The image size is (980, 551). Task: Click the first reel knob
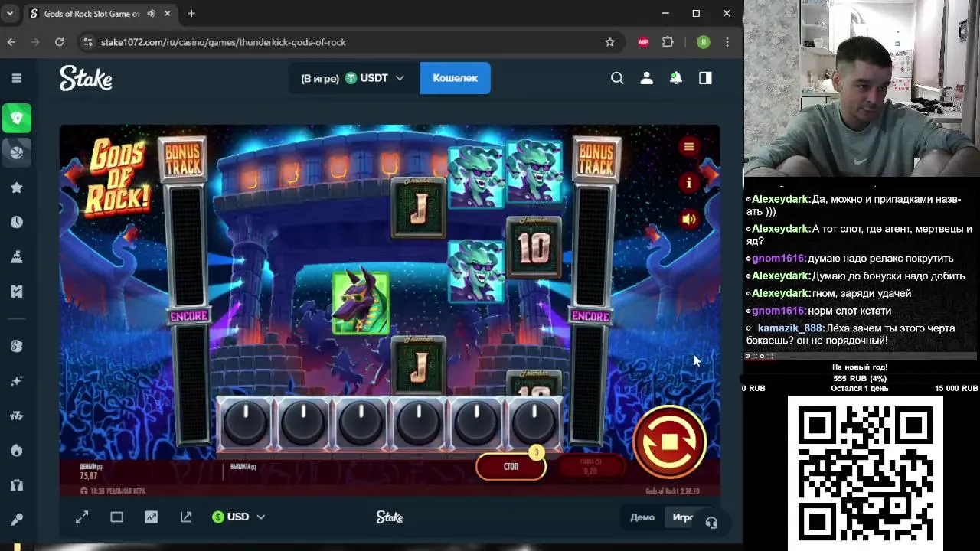[x=245, y=423]
